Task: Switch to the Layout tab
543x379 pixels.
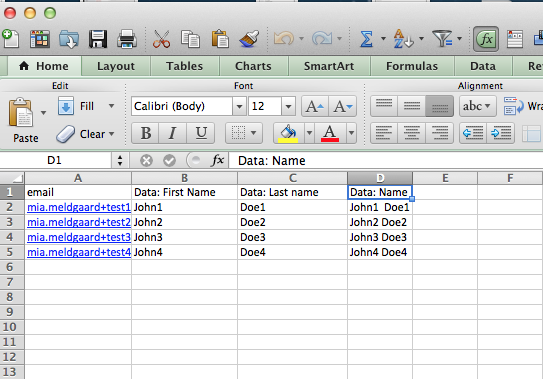Action: [116, 66]
